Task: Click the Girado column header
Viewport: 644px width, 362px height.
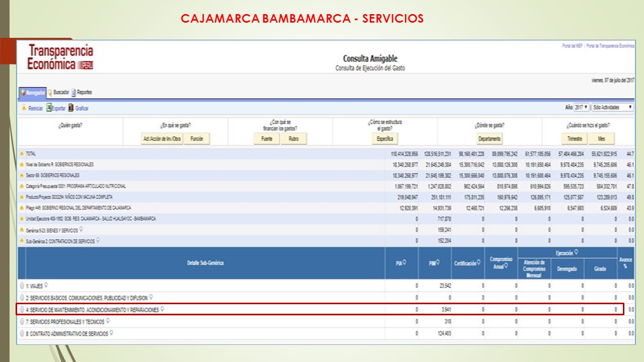Action: 600,269
